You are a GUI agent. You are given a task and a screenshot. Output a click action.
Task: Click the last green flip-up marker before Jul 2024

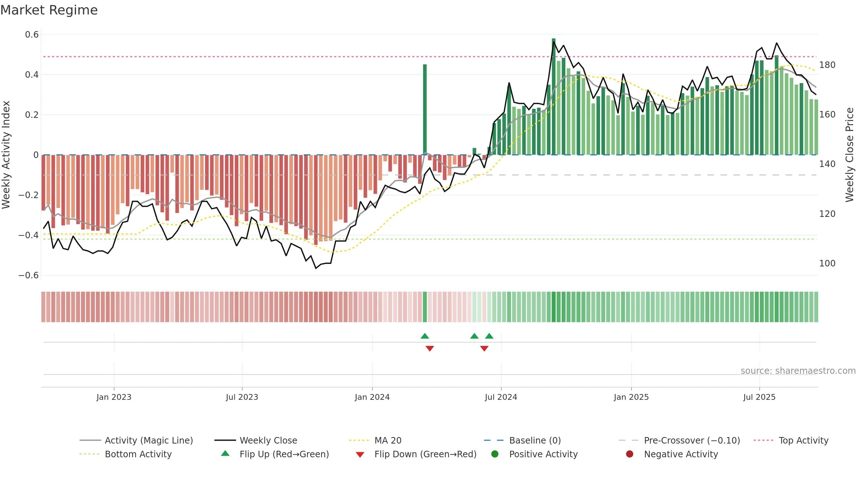click(489, 336)
